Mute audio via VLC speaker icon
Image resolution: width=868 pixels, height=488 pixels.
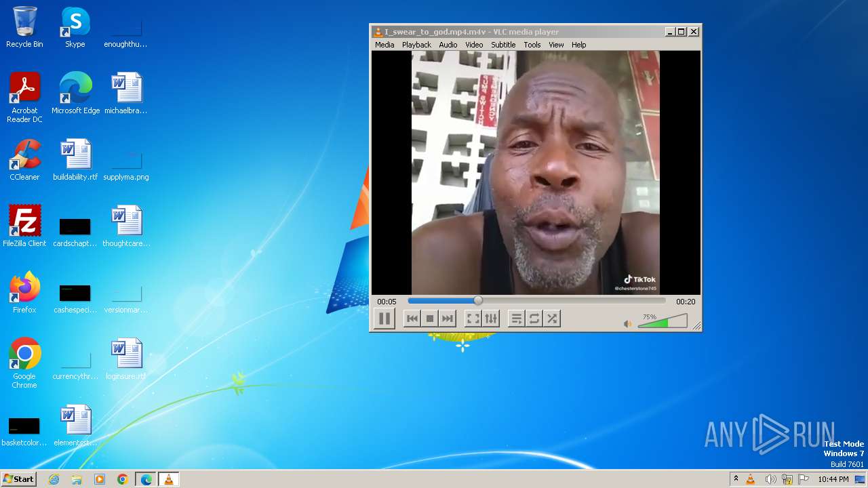[627, 324]
